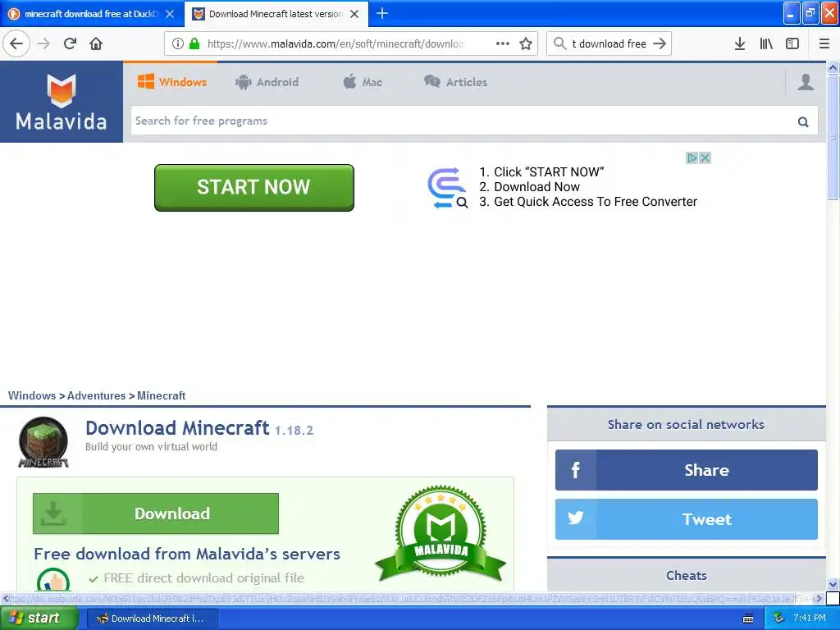Open the Windows start menu
The image size is (840, 630).
coord(39,619)
